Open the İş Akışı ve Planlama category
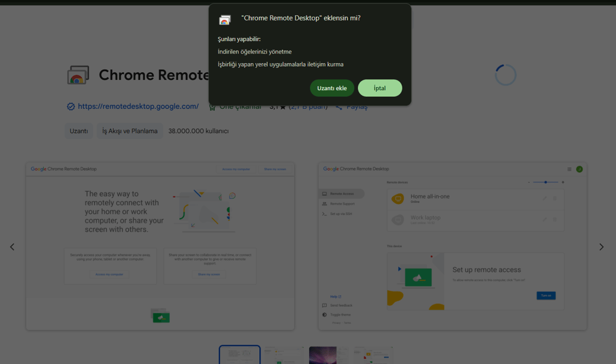Viewport: 616px width, 364px height. [130, 131]
